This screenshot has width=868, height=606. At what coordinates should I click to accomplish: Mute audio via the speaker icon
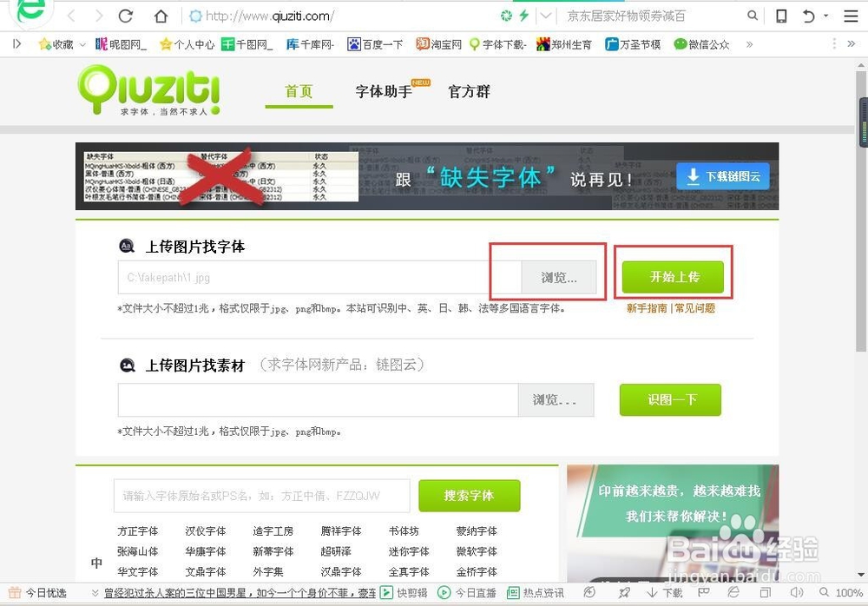797,591
